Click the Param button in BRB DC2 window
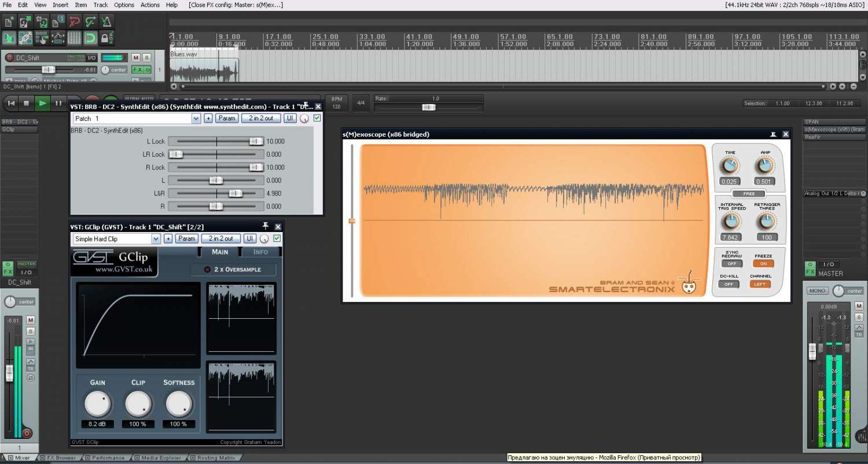 coord(227,118)
